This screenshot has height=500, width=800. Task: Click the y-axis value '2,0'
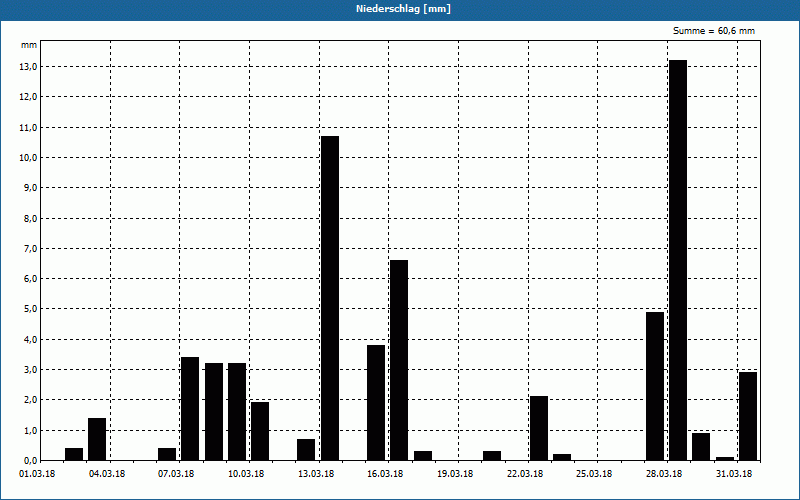30,399
